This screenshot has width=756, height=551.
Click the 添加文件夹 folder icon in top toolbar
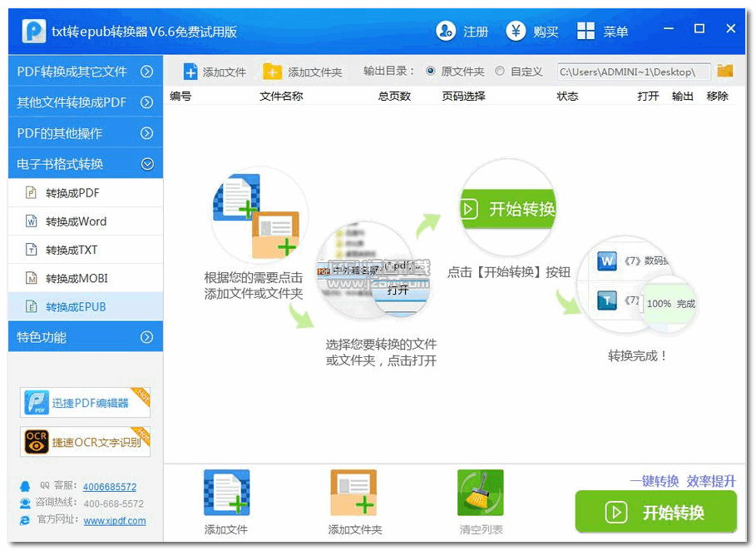point(272,72)
